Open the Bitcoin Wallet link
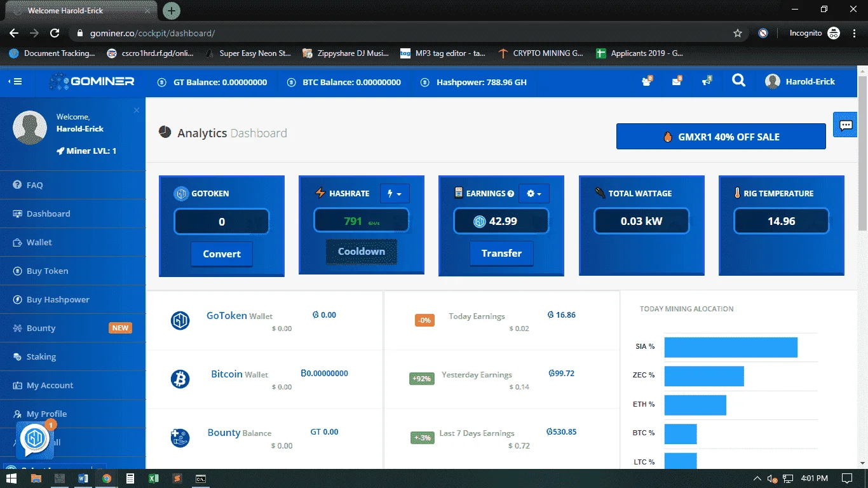 tap(240, 374)
